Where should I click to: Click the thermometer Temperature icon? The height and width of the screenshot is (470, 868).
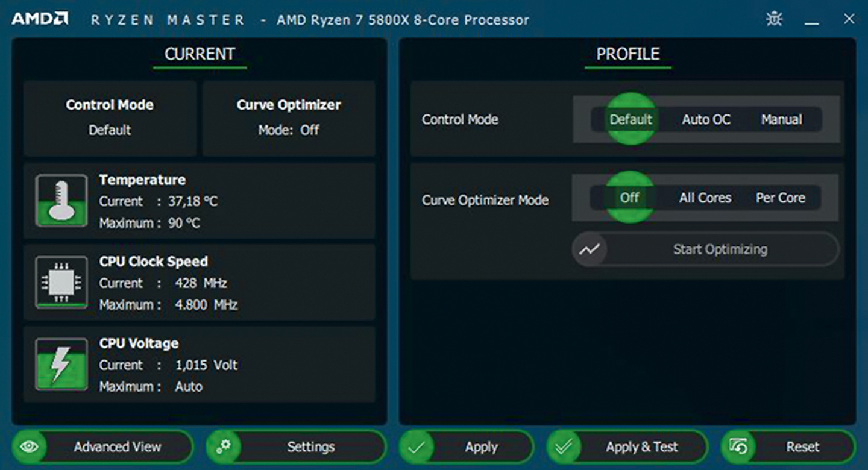click(61, 201)
